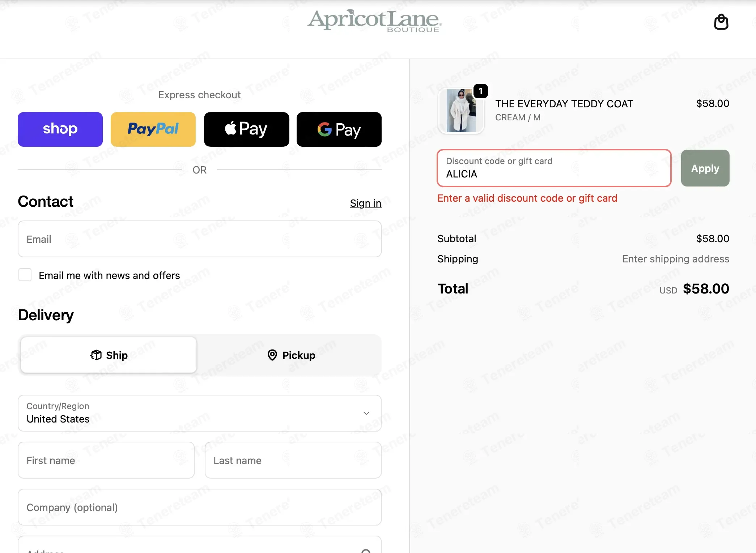Viewport: 756px width, 553px height.
Task: Click the quantity badge on coat thumbnail
Action: (x=480, y=91)
